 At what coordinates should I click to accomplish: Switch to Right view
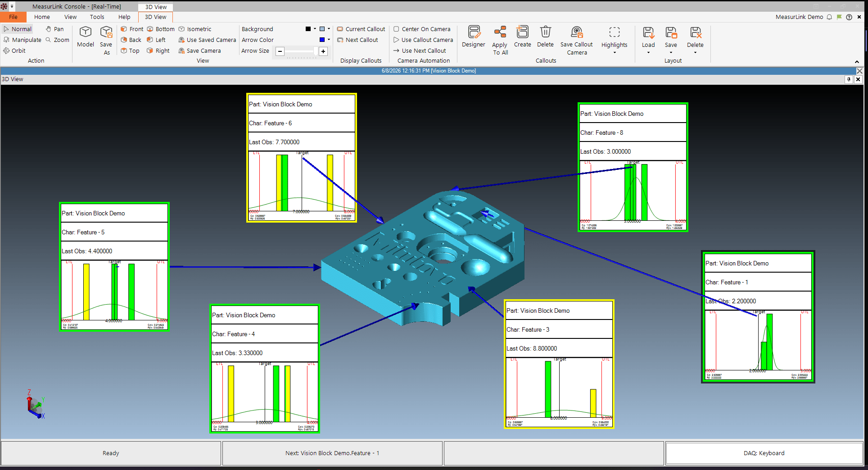click(x=158, y=50)
